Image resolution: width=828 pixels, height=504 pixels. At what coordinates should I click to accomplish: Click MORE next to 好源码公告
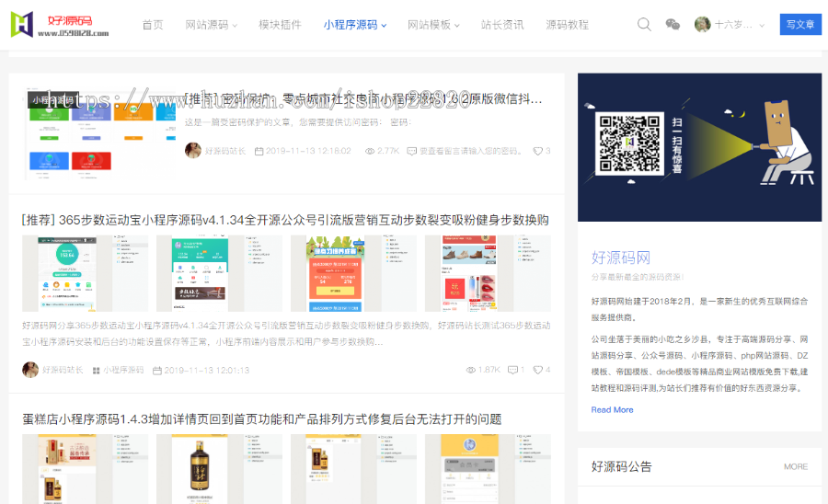pyautogui.click(x=796, y=466)
